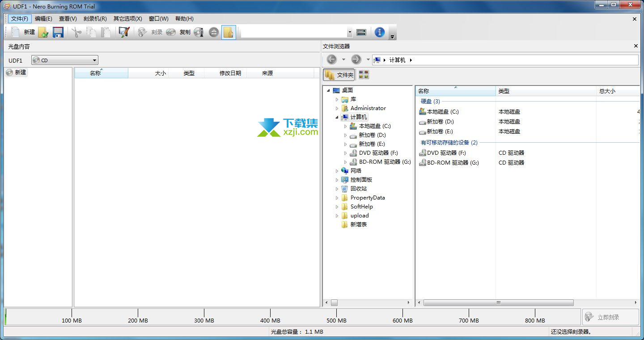
Task: Select BD-ROM 驱动器 (G:) in folder tree
Action: [x=385, y=162]
